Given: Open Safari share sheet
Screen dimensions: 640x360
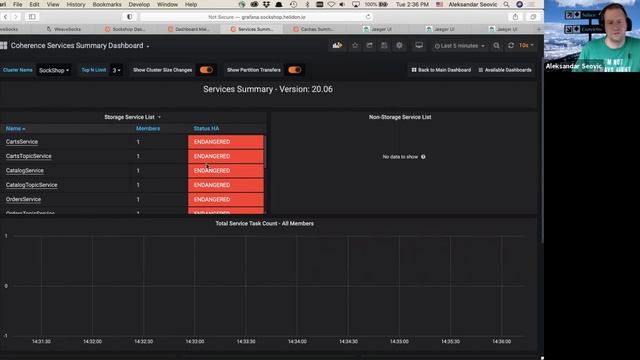Looking at the screenshot, I should (516, 17).
